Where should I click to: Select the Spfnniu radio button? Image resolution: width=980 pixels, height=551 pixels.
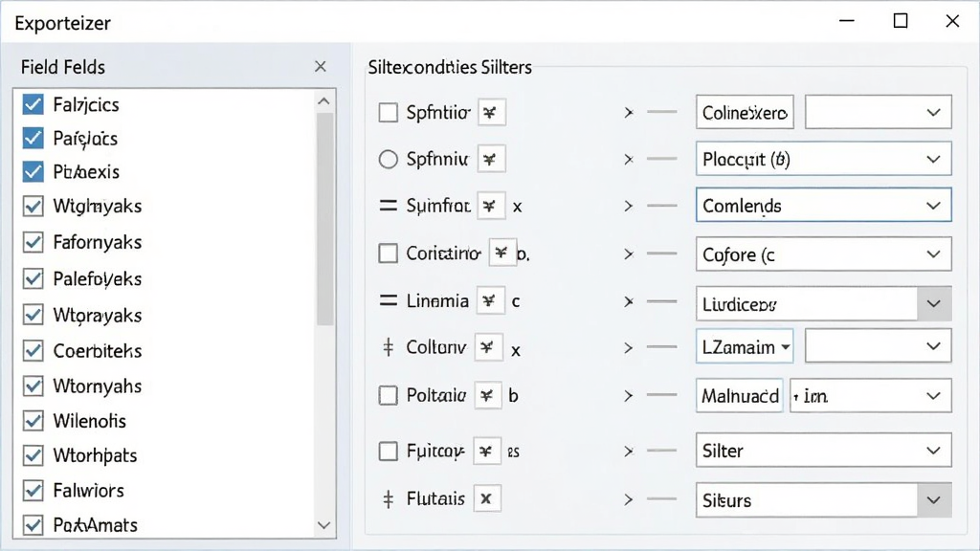pos(389,160)
